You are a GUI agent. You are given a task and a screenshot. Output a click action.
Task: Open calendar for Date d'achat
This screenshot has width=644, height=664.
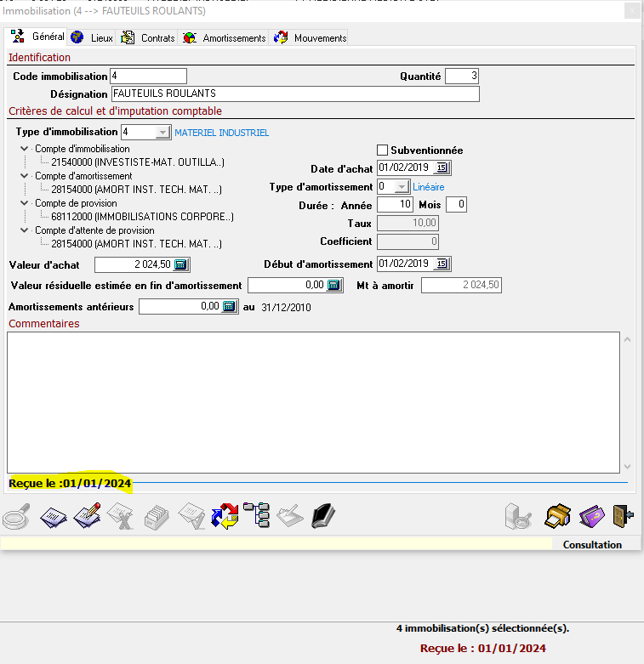[x=442, y=168]
